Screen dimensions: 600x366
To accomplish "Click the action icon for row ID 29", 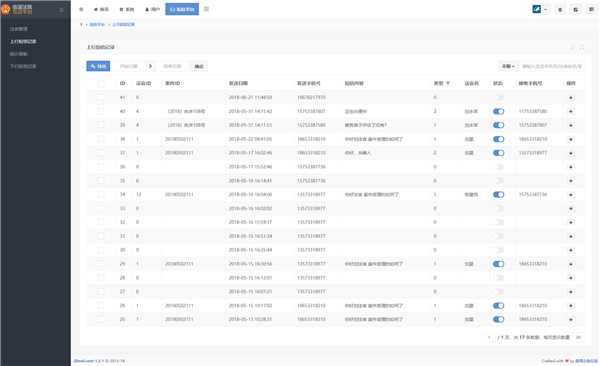I will (571, 264).
